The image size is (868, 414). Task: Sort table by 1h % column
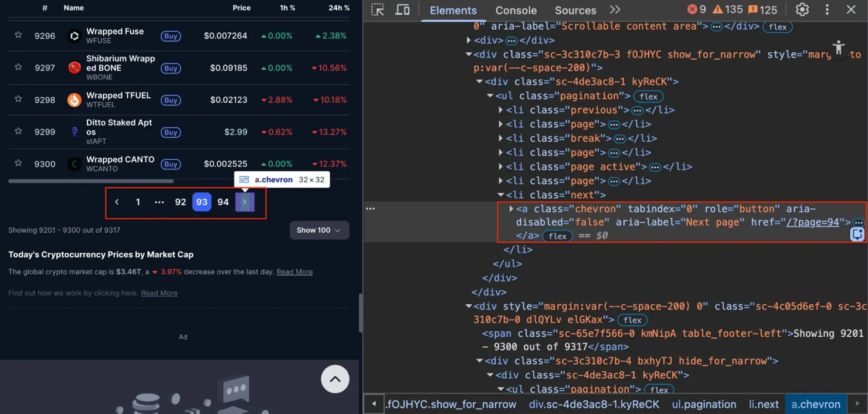(287, 8)
